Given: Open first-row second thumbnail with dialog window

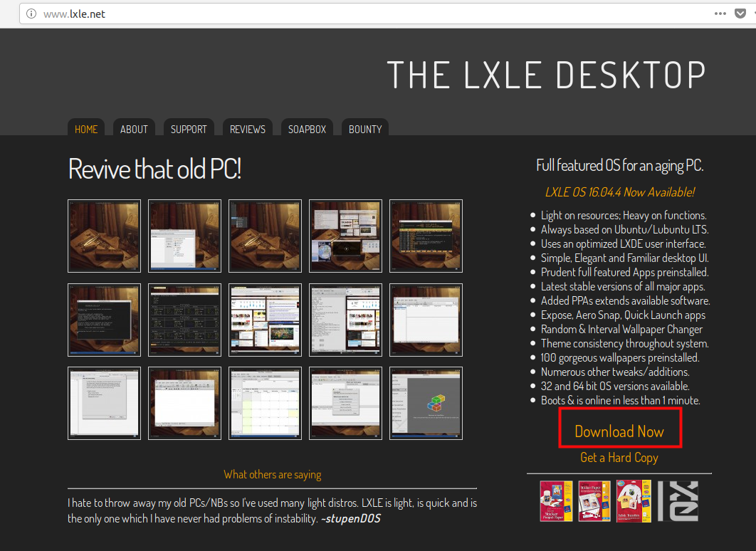Looking at the screenshot, I should [184, 236].
